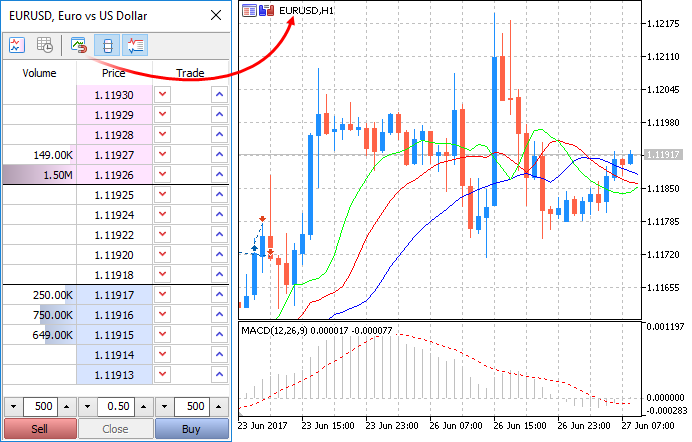Image resolution: width=692 pixels, height=442 pixels.
Task: Click the attach-to-chart magnet icon
Action: [78, 45]
